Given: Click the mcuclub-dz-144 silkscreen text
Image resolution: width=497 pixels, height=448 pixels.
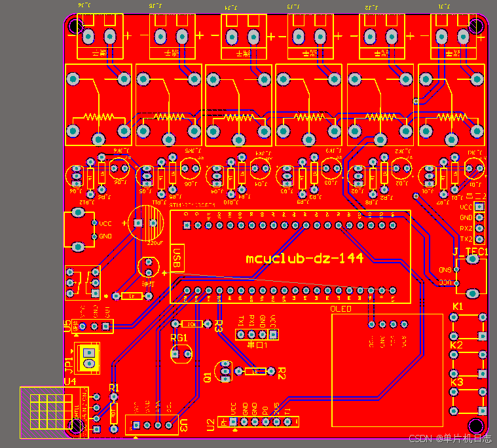Looking at the screenshot, I should pyautogui.click(x=304, y=259).
